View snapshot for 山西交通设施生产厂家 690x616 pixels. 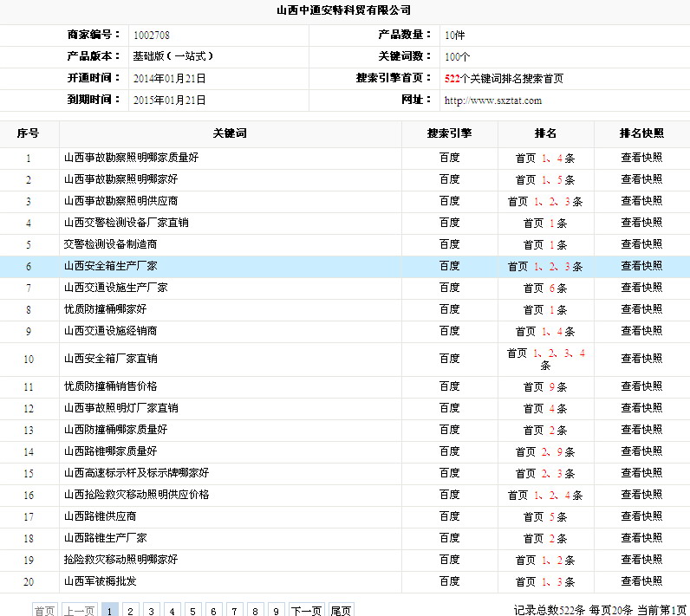[641, 287]
